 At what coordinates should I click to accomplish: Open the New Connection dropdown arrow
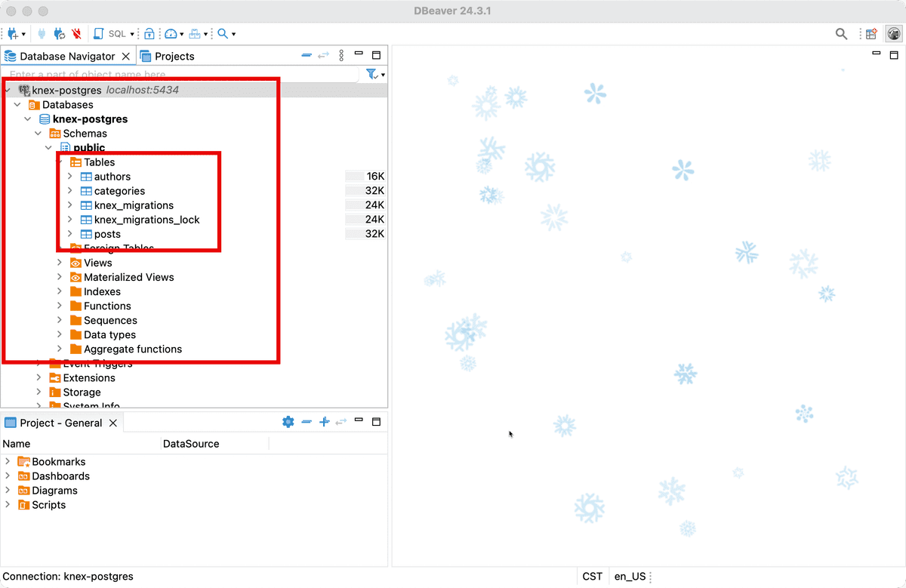[23, 34]
